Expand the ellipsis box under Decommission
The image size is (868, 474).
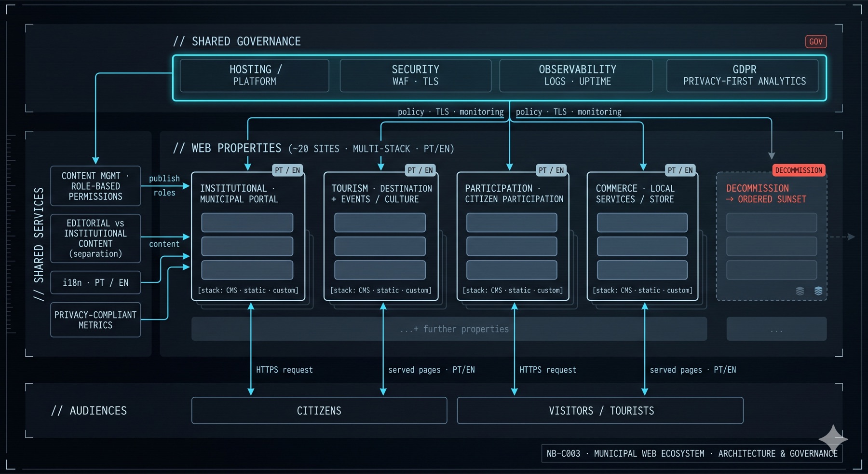click(777, 329)
